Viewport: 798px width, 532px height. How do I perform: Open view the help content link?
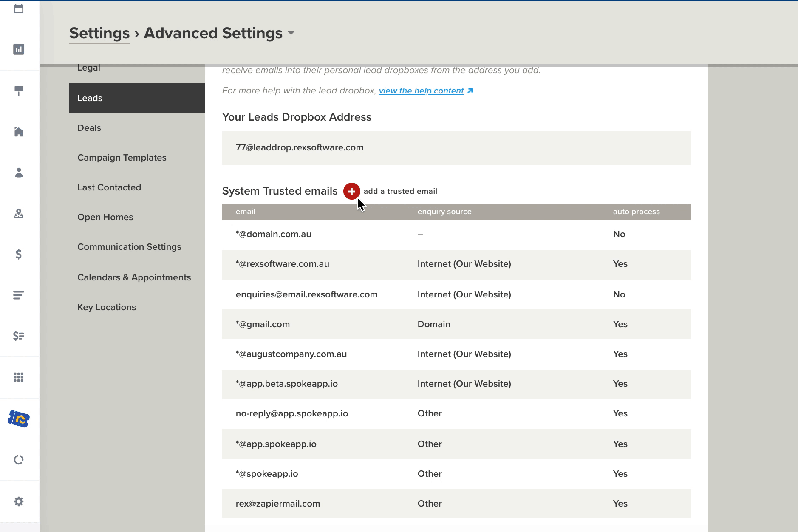(x=421, y=91)
